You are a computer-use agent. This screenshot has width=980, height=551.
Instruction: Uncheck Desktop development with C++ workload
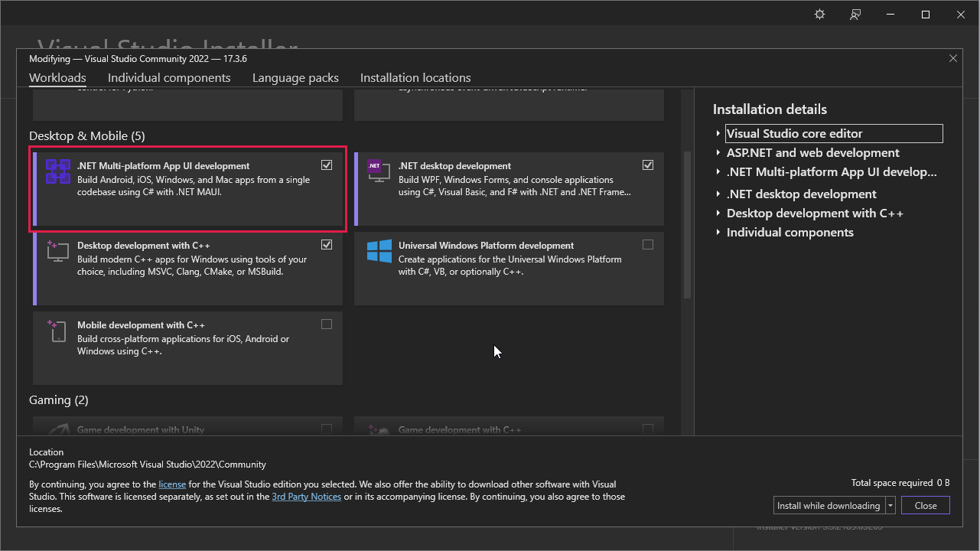327,245
